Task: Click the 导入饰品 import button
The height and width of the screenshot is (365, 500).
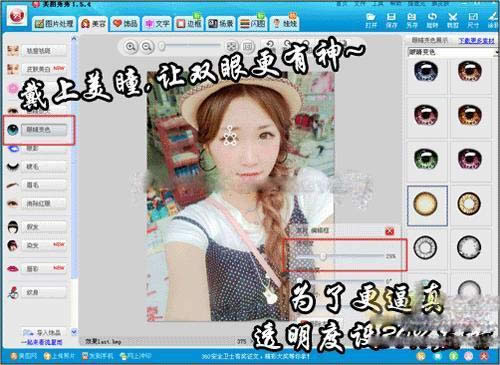Action: click(42, 332)
